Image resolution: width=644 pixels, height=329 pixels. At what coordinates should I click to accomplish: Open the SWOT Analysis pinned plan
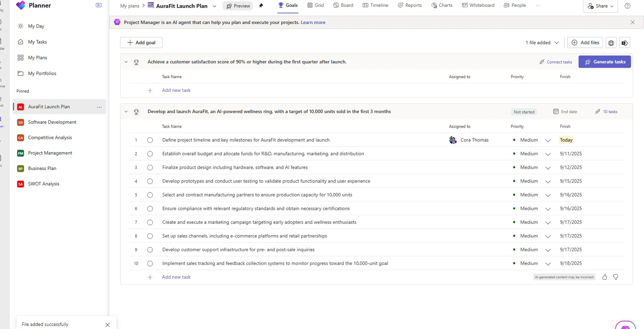click(43, 184)
